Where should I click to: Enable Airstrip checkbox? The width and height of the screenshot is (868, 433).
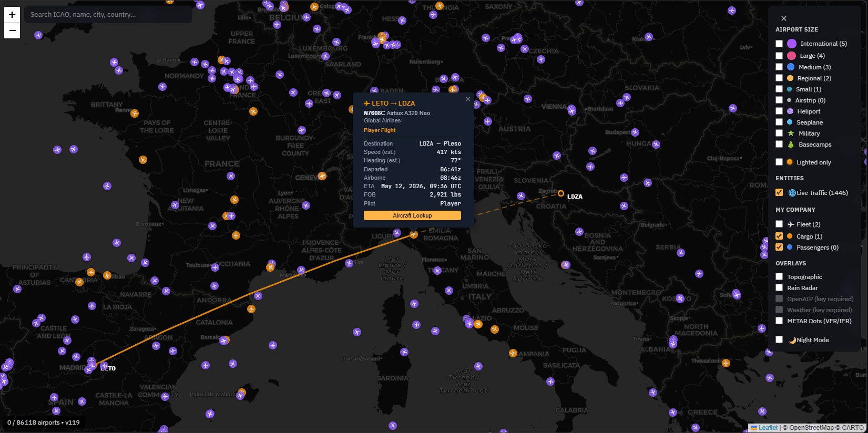click(x=779, y=100)
